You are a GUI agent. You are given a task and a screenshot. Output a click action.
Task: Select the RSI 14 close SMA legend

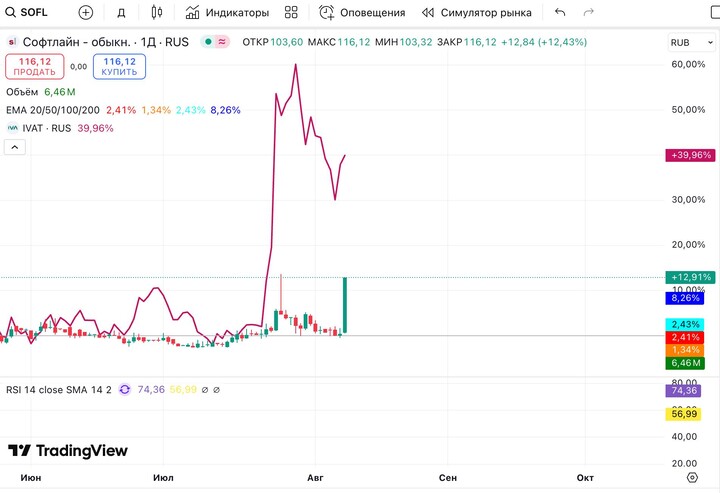(x=59, y=390)
